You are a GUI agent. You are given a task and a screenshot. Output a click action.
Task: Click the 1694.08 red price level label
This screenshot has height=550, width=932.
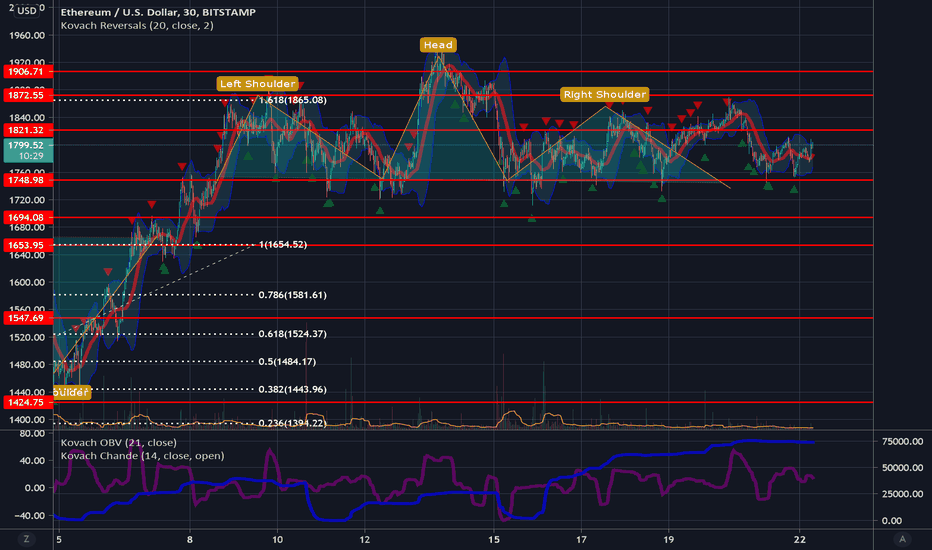[x=28, y=218]
